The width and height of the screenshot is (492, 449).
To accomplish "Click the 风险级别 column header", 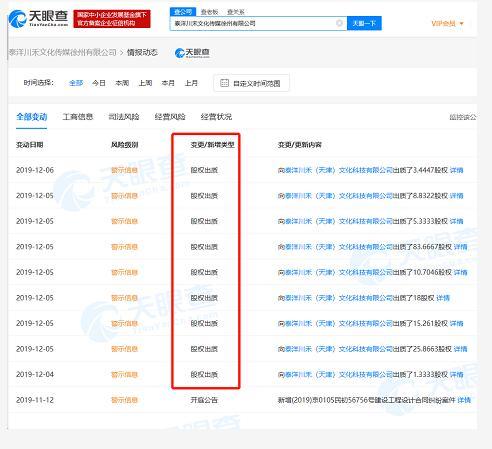I will point(125,145).
